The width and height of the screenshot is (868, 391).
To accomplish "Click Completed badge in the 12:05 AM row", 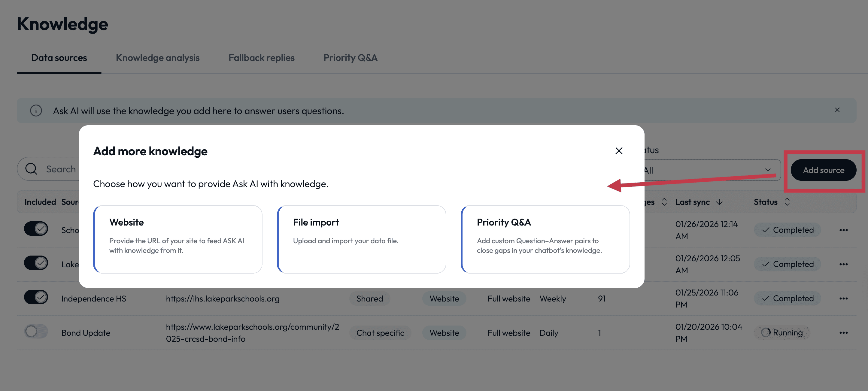I will 787,264.
